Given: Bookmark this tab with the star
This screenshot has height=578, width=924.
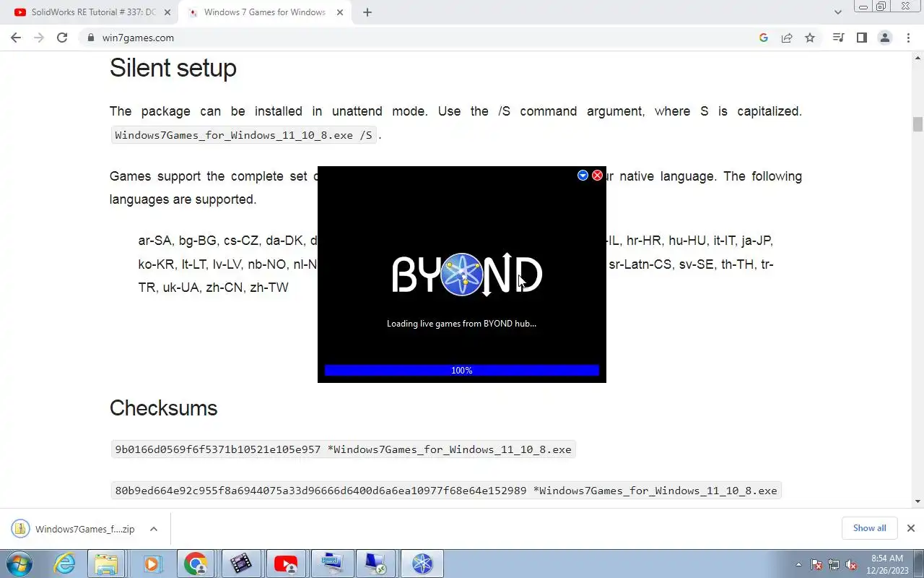Looking at the screenshot, I should (810, 38).
